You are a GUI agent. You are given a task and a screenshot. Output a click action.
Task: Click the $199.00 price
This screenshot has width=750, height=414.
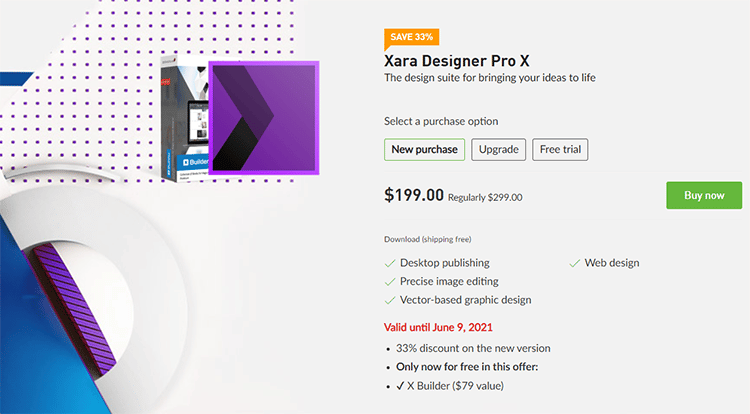413,195
